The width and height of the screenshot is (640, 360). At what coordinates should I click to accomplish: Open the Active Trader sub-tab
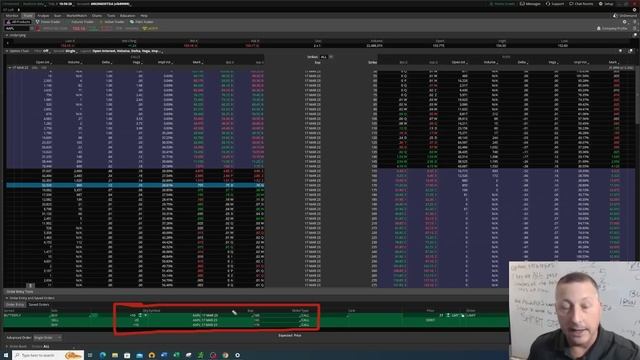coord(112,22)
